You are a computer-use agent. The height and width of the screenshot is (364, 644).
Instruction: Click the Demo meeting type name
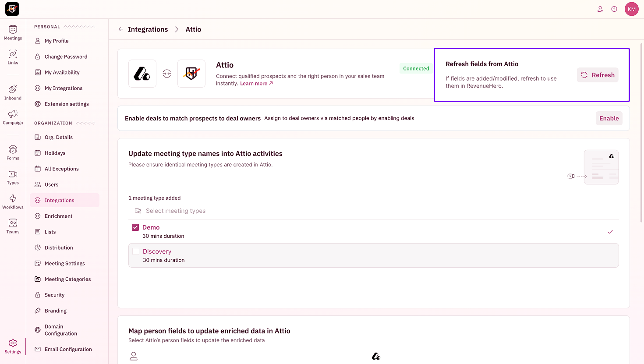click(x=151, y=227)
